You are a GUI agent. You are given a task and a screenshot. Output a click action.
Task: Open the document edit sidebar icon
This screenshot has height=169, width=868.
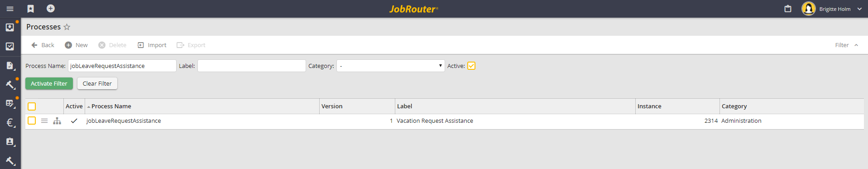click(10, 66)
